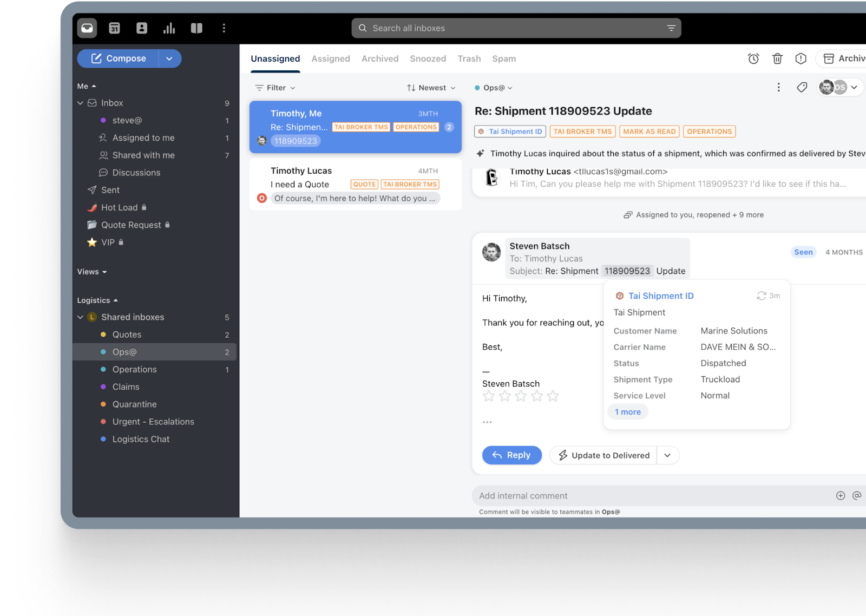Click the activity log icon beside 'Assigned to you'
The image size is (866, 616).
pyautogui.click(x=628, y=215)
